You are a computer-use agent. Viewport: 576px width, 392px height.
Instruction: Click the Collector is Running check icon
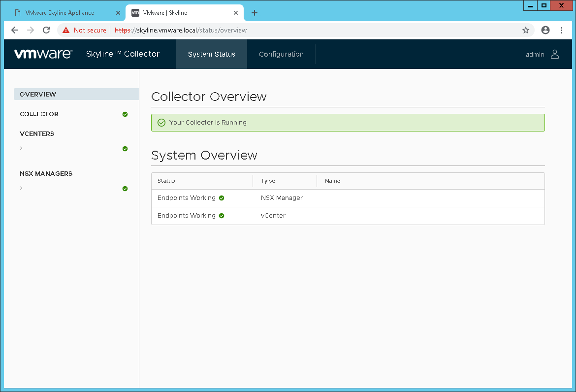coord(161,123)
